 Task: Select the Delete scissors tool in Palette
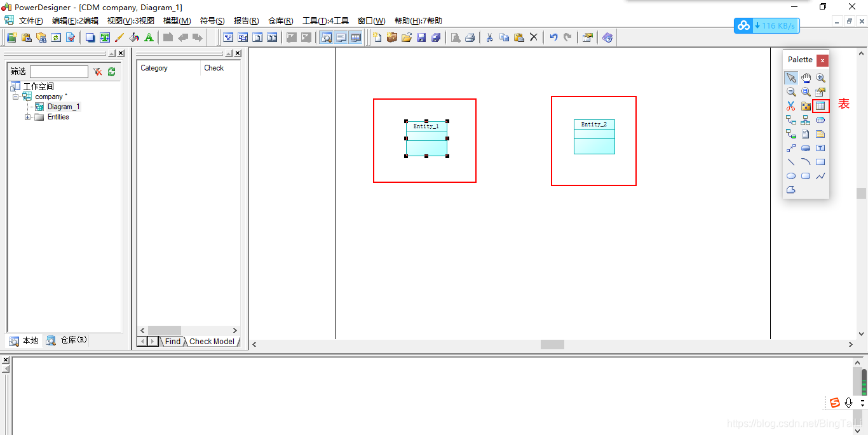pos(791,106)
